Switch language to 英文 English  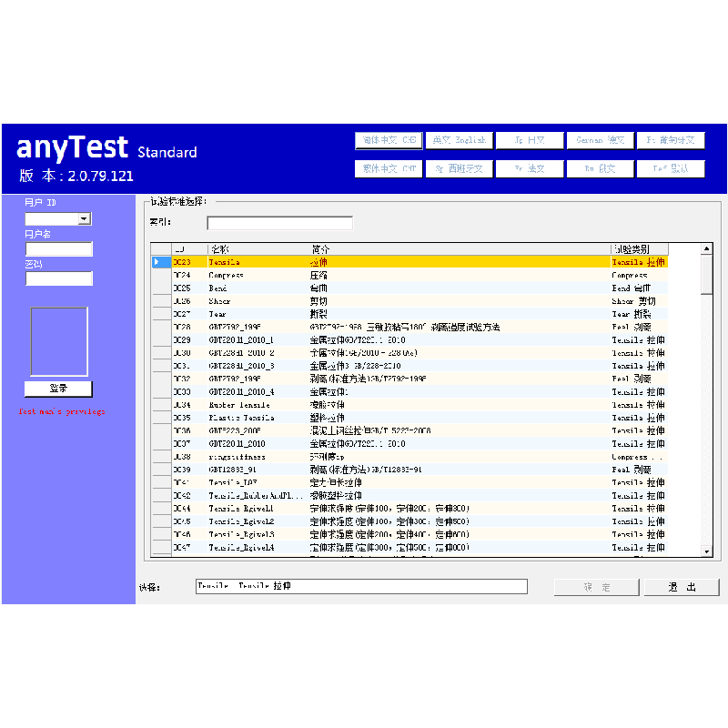click(x=459, y=140)
